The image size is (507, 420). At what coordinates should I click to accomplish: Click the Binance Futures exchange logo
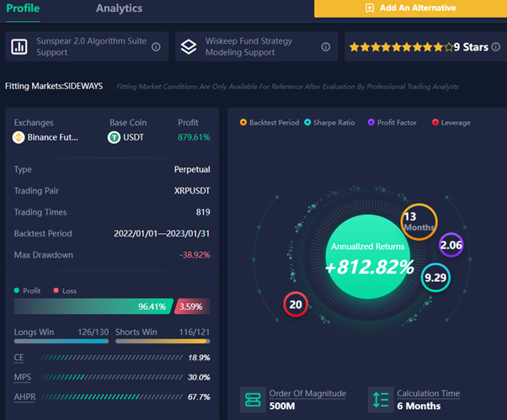click(19, 137)
